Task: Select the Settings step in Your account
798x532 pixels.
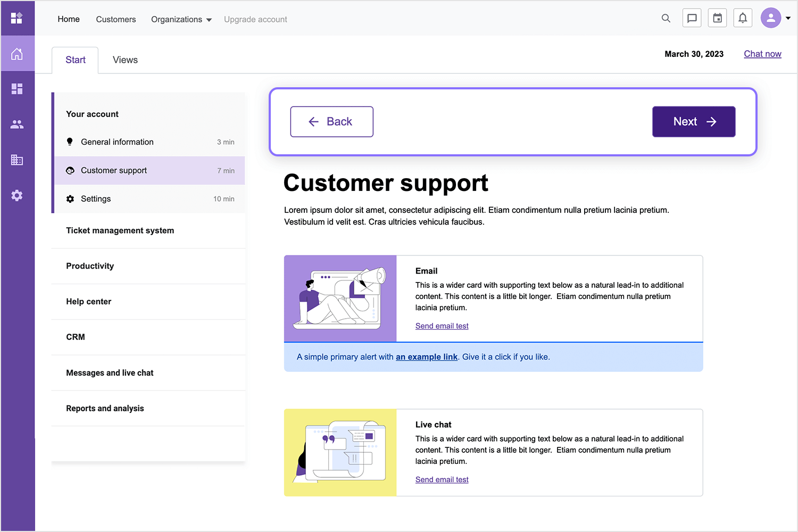Action: [149, 199]
